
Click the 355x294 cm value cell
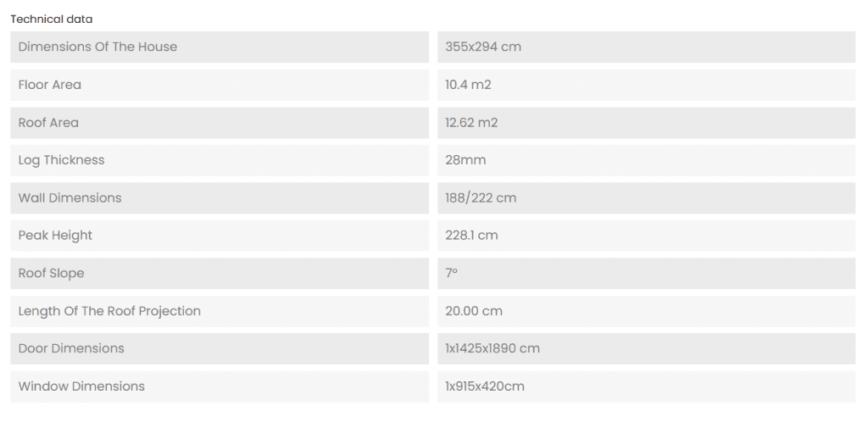click(483, 47)
